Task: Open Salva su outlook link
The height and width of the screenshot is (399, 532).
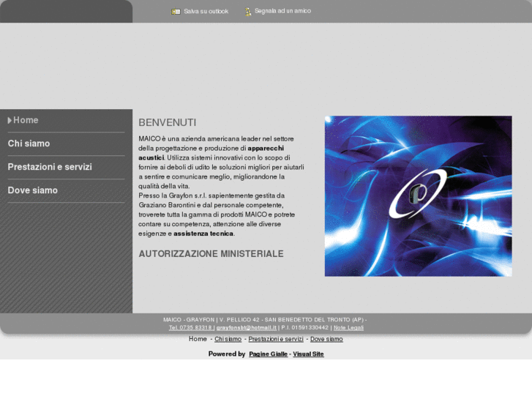Action: coord(206,12)
